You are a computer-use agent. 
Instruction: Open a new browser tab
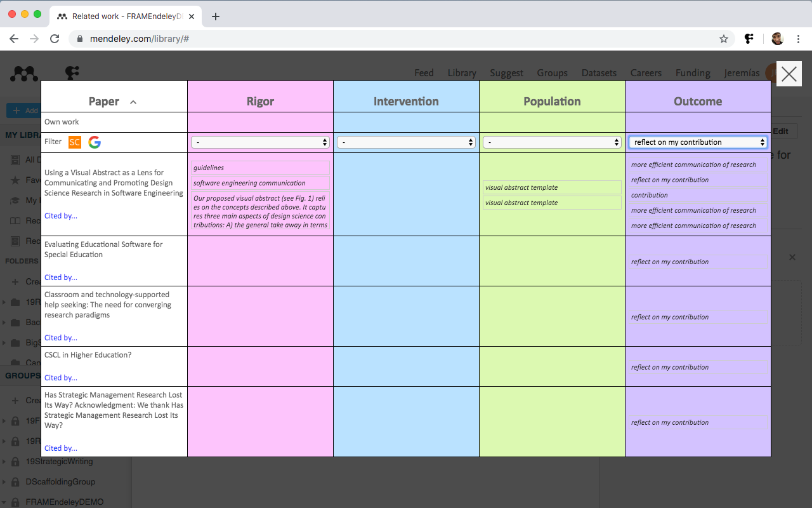[216, 17]
